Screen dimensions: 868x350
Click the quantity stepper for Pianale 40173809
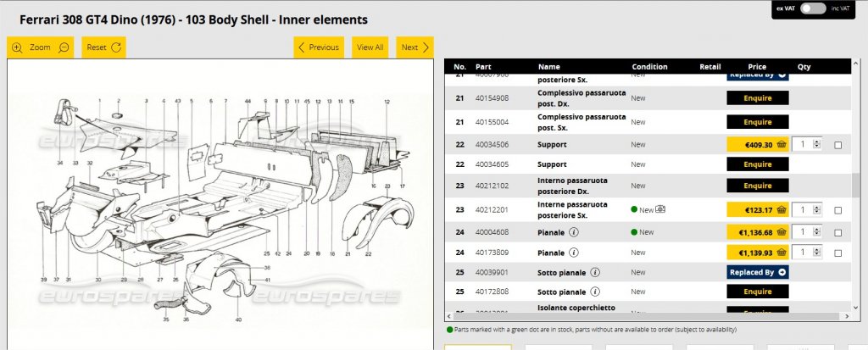point(816,252)
